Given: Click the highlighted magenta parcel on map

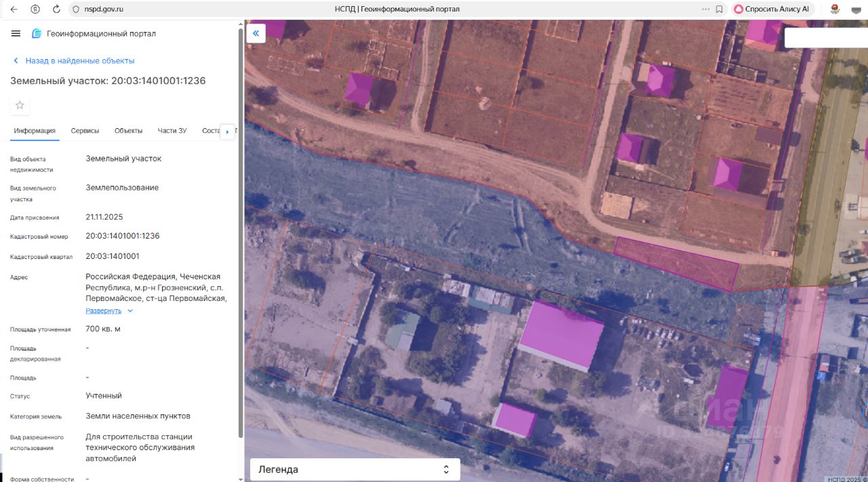Looking at the screenshot, I should 676,264.
